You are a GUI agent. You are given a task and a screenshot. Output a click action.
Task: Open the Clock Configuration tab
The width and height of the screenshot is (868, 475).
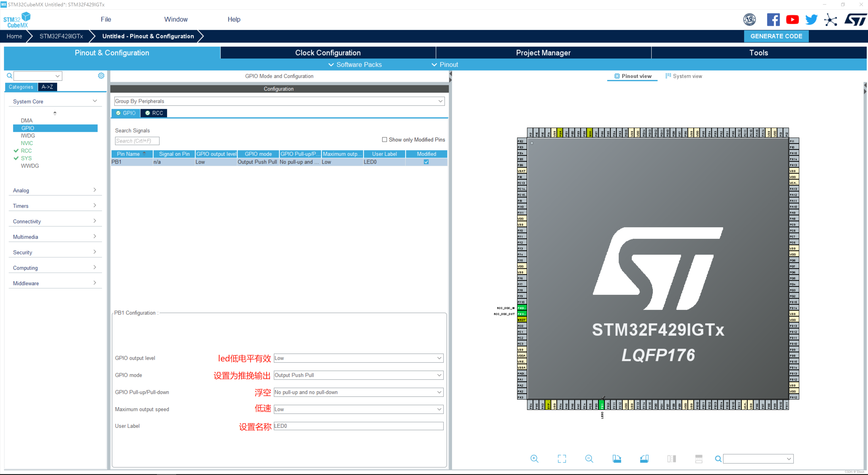[328, 53]
